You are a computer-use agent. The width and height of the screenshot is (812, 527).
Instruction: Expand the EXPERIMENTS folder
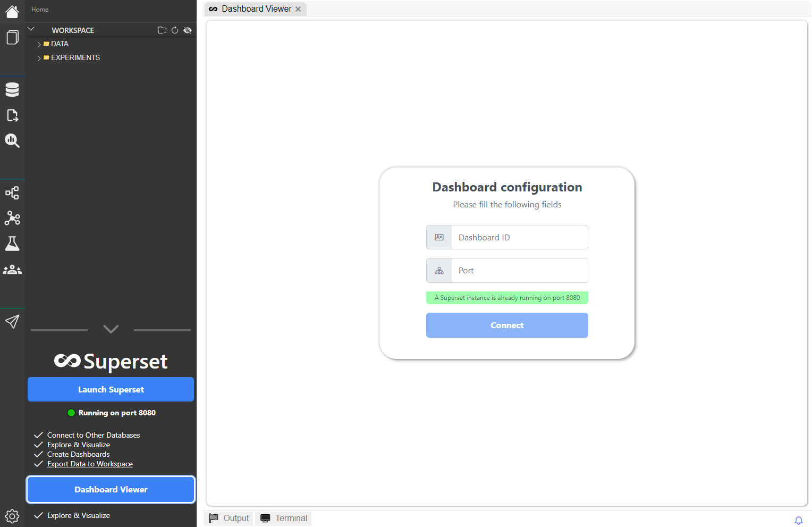39,58
